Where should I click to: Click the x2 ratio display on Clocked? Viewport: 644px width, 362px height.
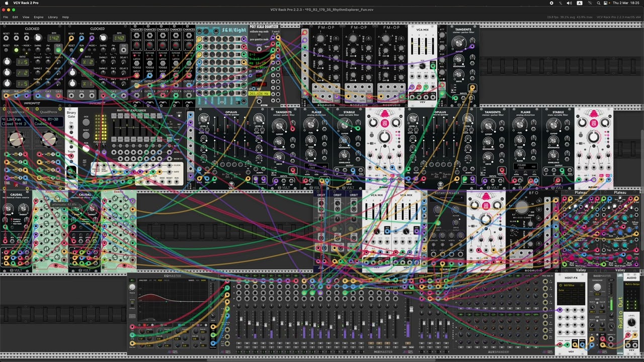tap(88, 62)
